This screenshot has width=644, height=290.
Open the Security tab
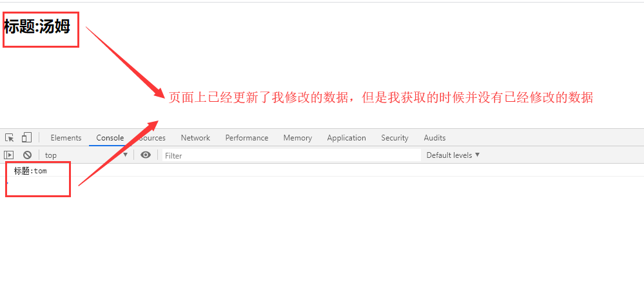pos(395,138)
